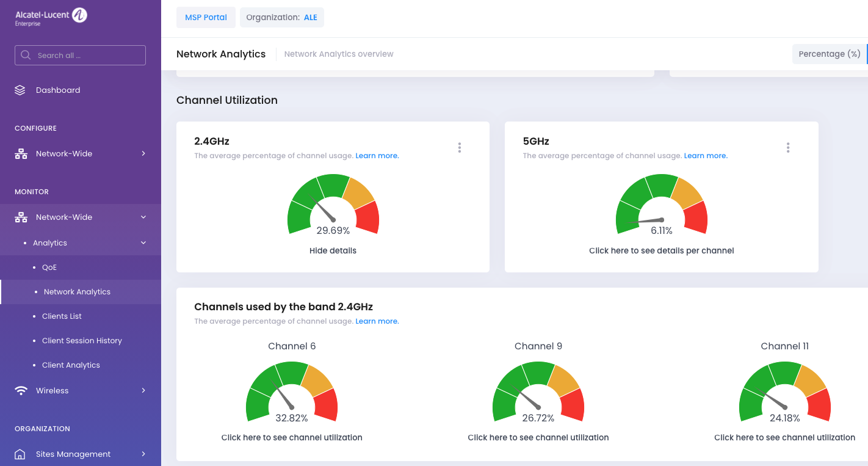868x466 pixels.
Task: Click the 32.82% value under Channel 6
Action: [x=292, y=418]
